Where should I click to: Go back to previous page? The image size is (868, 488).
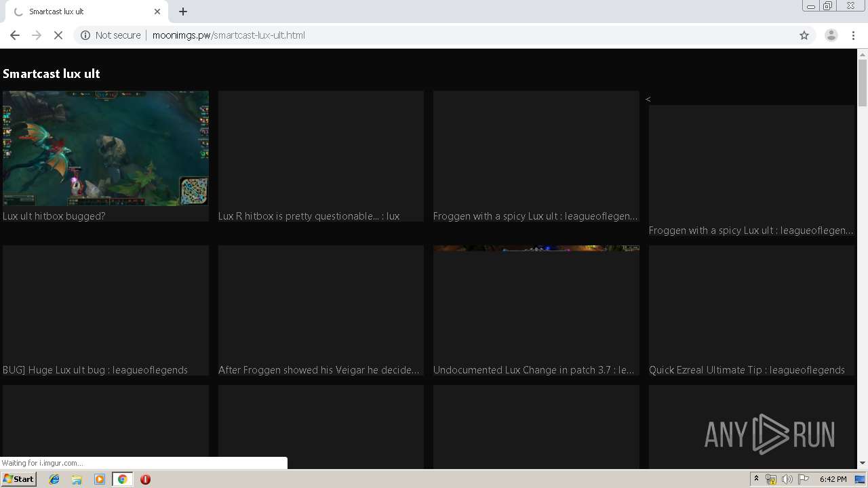click(15, 35)
